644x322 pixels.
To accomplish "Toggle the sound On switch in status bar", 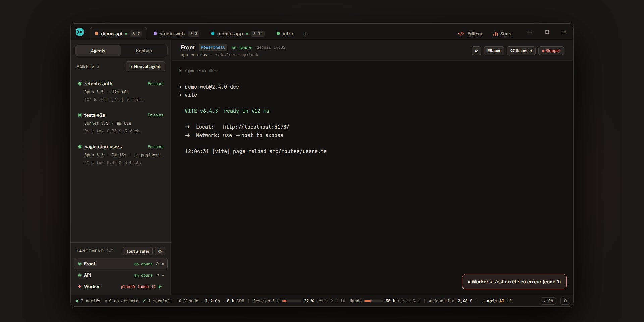I will tap(548, 301).
